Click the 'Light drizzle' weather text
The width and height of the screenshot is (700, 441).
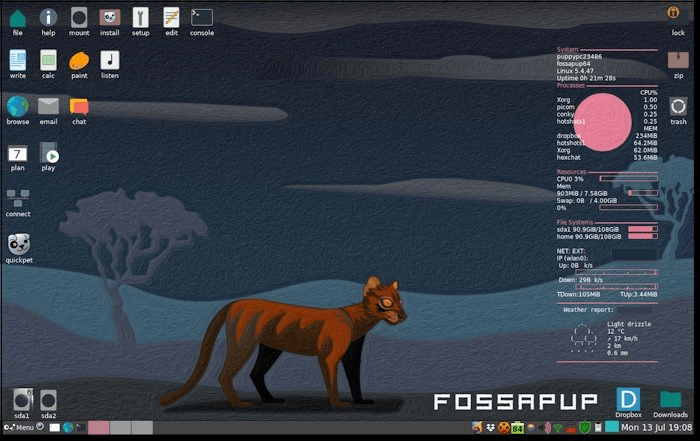pyautogui.click(x=629, y=324)
